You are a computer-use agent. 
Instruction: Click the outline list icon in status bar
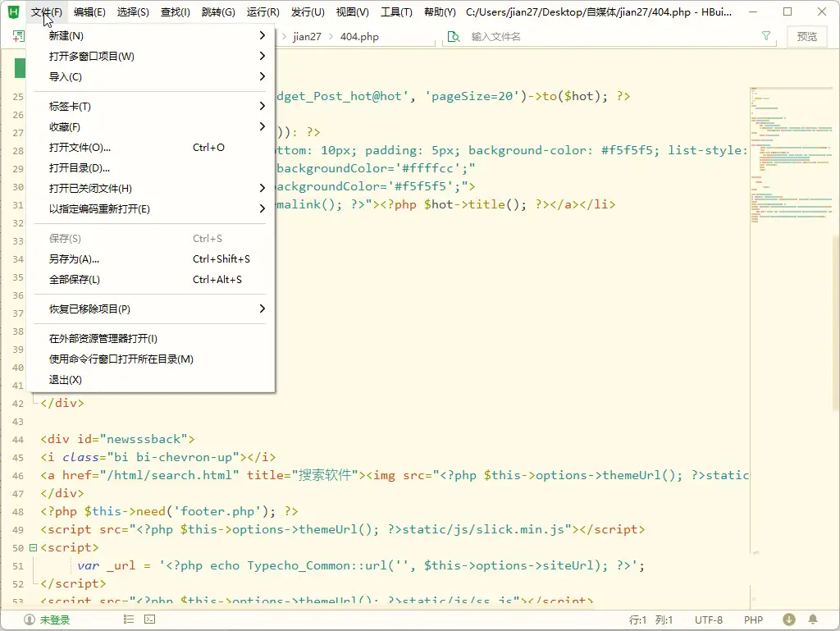pyautogui.click(x=129, y=620)
